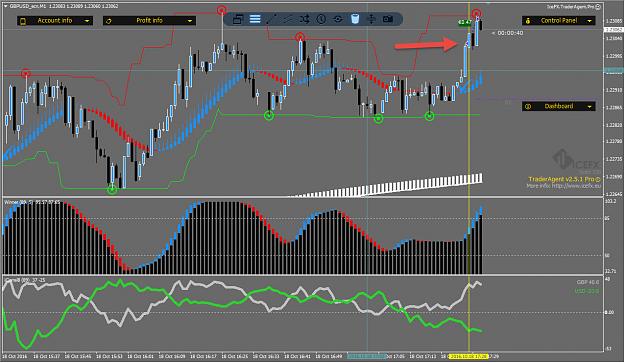Click the green 62.47 profit label

465,22
